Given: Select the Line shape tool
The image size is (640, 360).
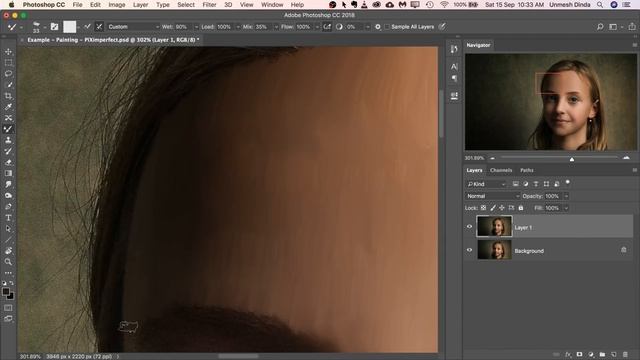Looking at the screenshot, I should (x=8, y=240).
